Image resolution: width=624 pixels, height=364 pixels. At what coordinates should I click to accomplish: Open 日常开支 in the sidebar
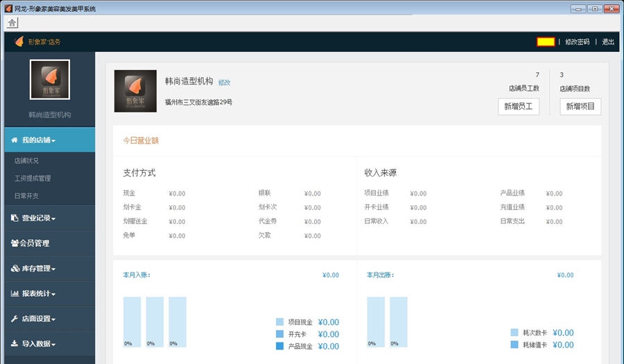pos(27,196)
